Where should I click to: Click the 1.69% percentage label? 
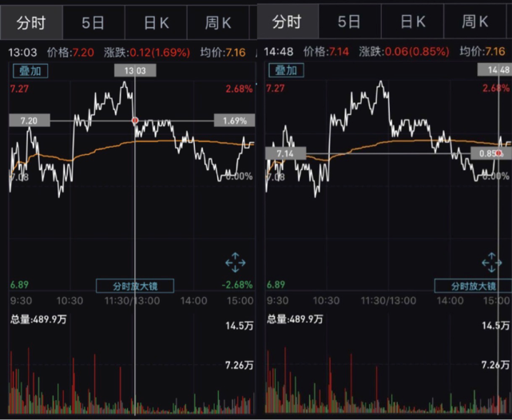coord(235,121)
